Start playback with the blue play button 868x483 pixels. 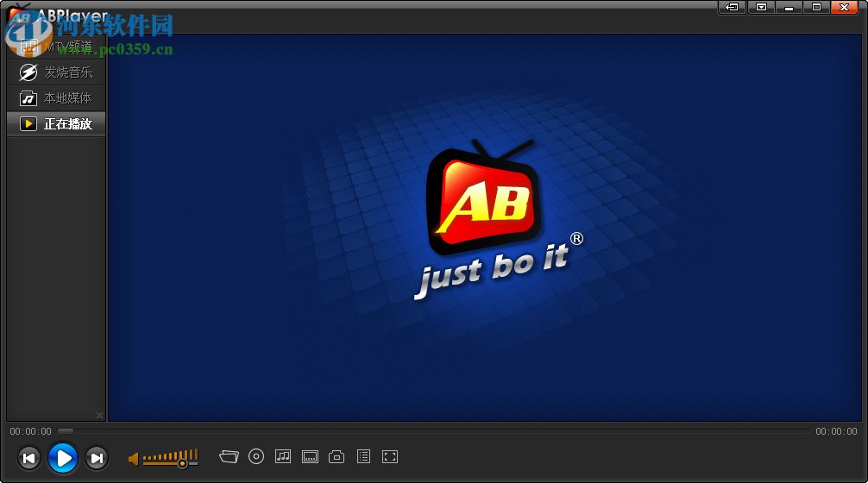point(62,458)
